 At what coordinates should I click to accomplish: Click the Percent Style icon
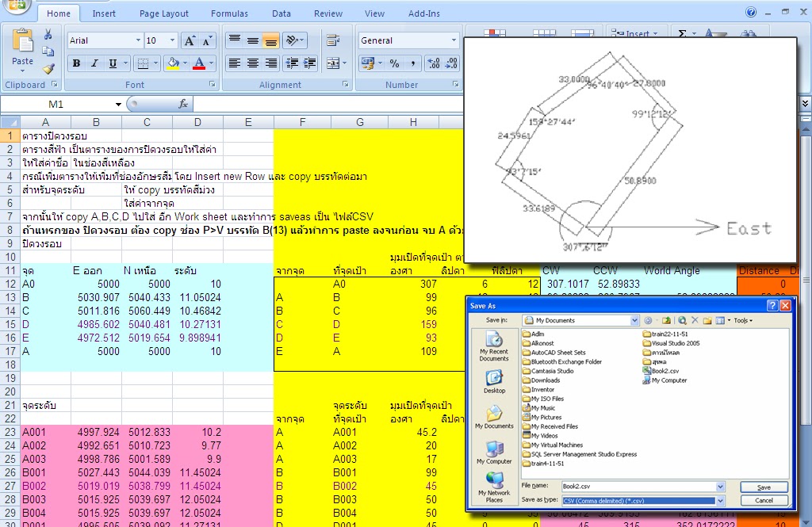[395, 63]
